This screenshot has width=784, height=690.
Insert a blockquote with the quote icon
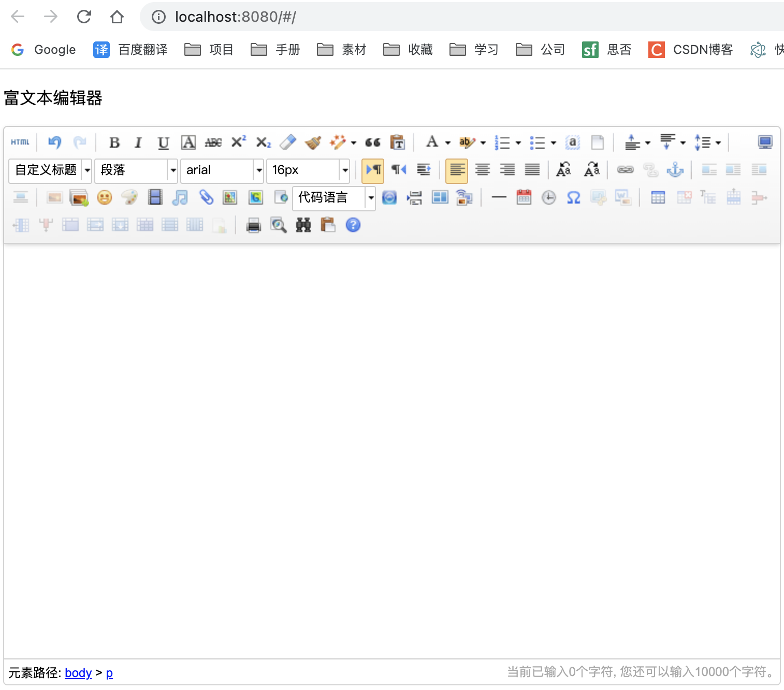point(373,142)
